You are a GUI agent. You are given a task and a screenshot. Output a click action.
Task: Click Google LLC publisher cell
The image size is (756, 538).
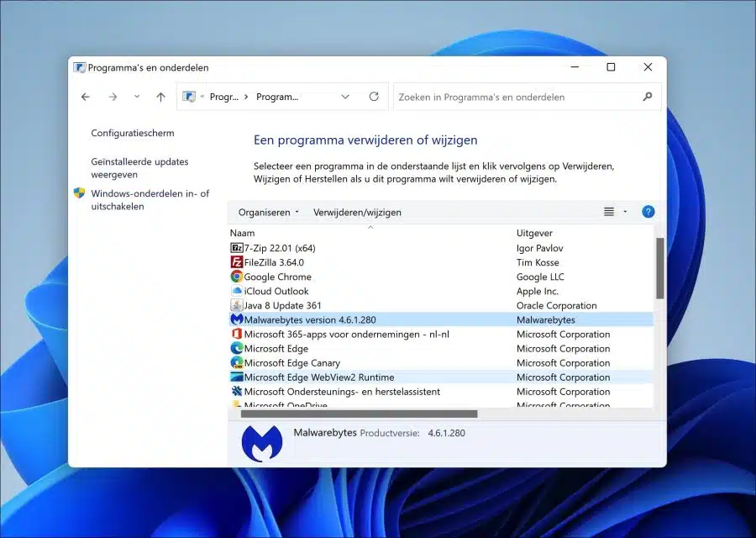click(540, 277)
